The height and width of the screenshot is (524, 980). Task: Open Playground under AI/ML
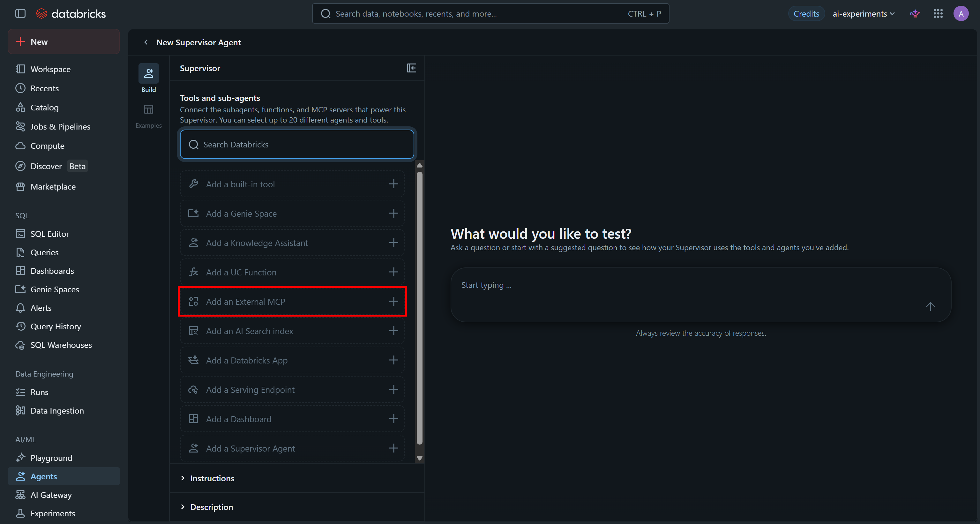(x=64, y=458)
